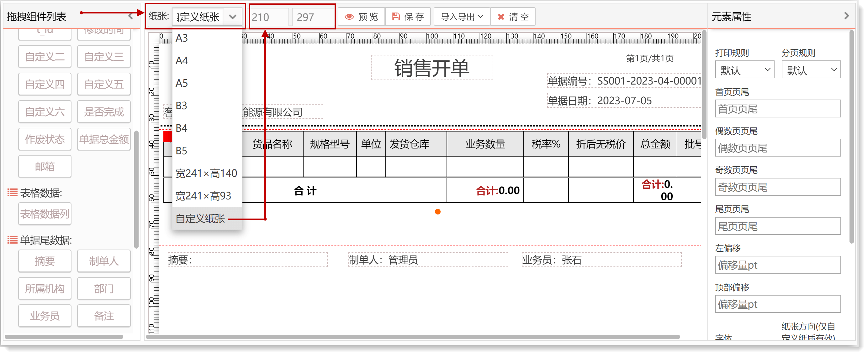The image size is (868, 356).
Task: Open the paper size dropdown
Action: pos(207,17)
